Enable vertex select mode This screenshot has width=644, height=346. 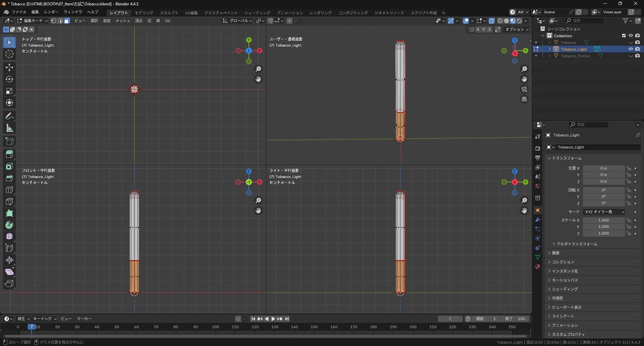tap(53, 21)
